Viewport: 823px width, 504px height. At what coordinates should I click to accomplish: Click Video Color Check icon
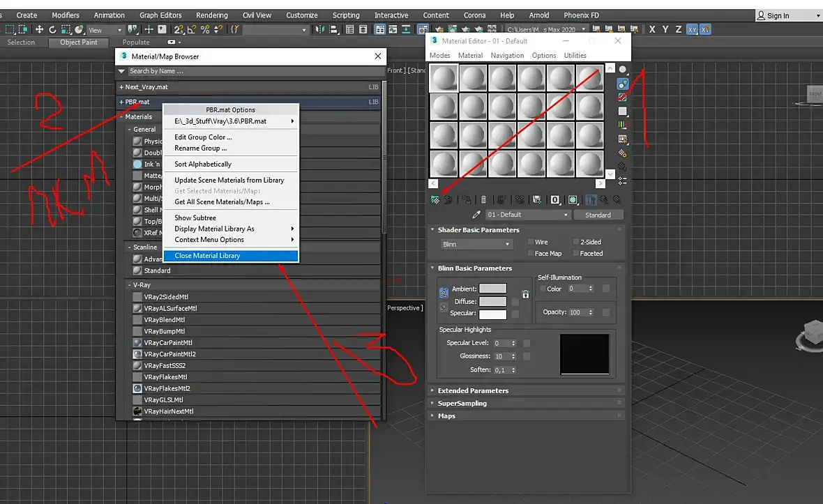coord(623,125)
